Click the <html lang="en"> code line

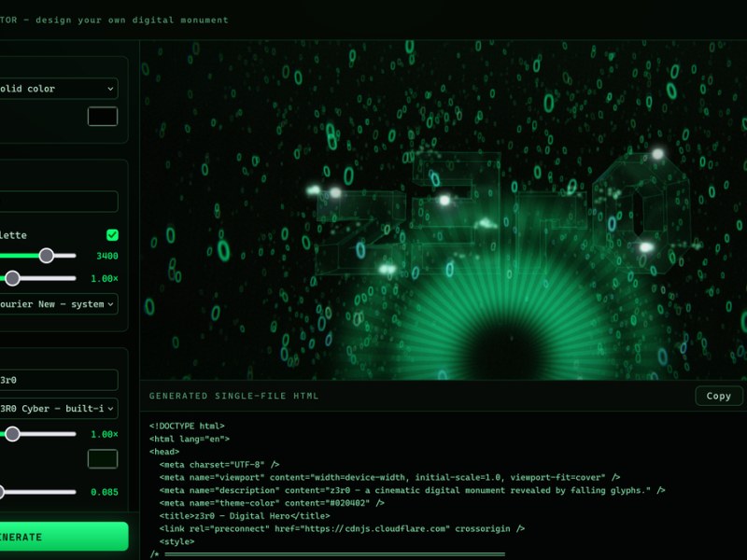click(x=190, y=439)
